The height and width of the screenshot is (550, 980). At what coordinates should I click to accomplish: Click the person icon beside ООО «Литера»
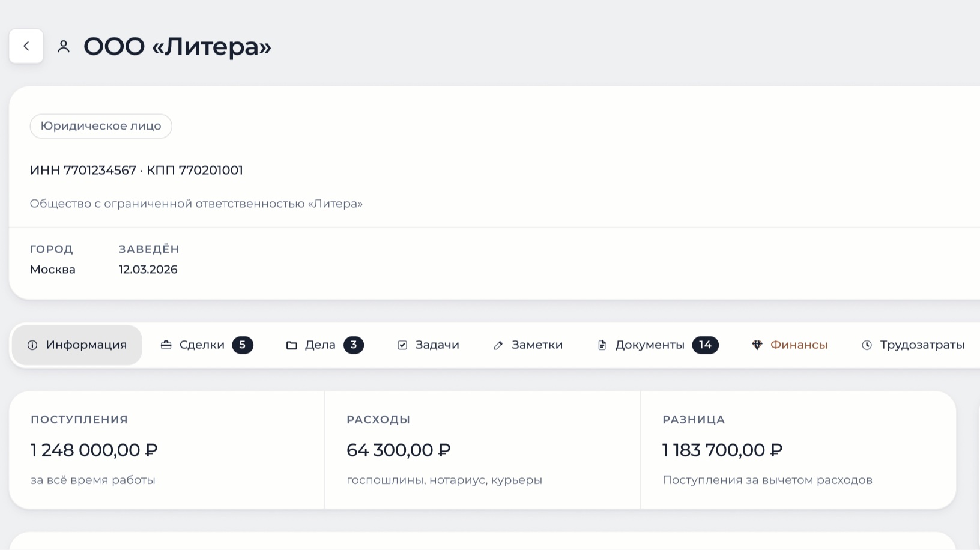pos(64,46)
